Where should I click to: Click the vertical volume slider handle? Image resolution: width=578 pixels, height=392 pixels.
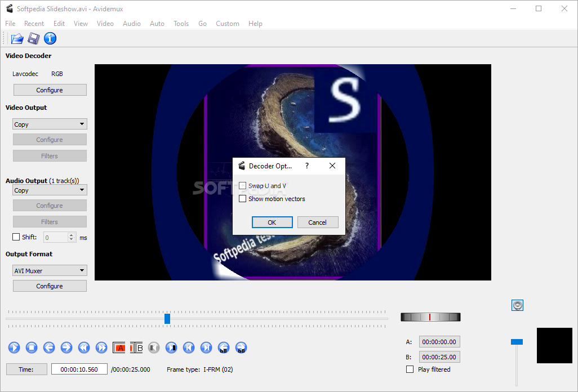517,342
